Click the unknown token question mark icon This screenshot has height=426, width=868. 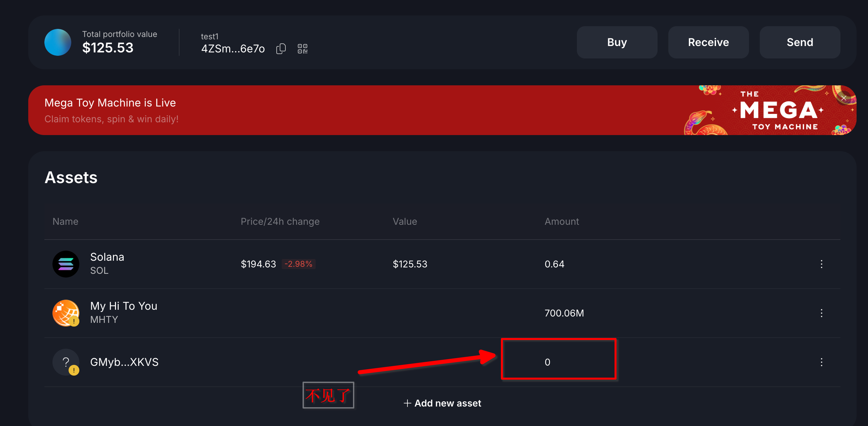[66, 362]
